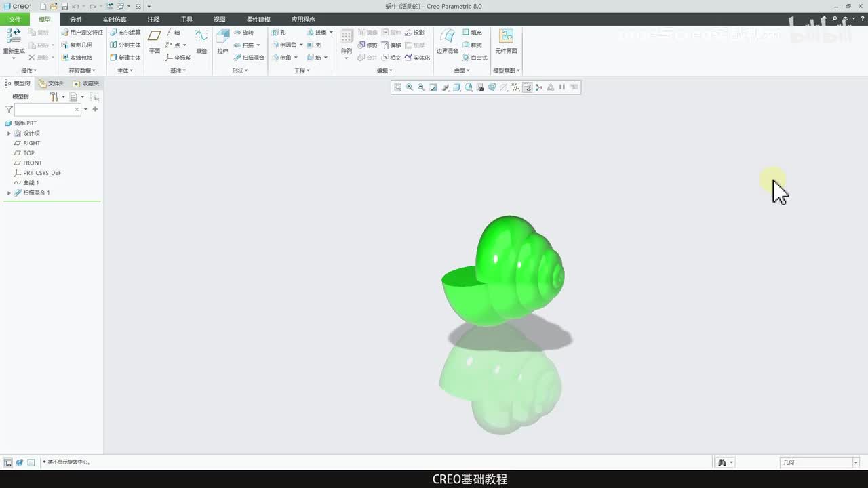Click the 孔 hole tool
Image resolution: width=868 pixels, height=488 pixels.
[279, 33]
